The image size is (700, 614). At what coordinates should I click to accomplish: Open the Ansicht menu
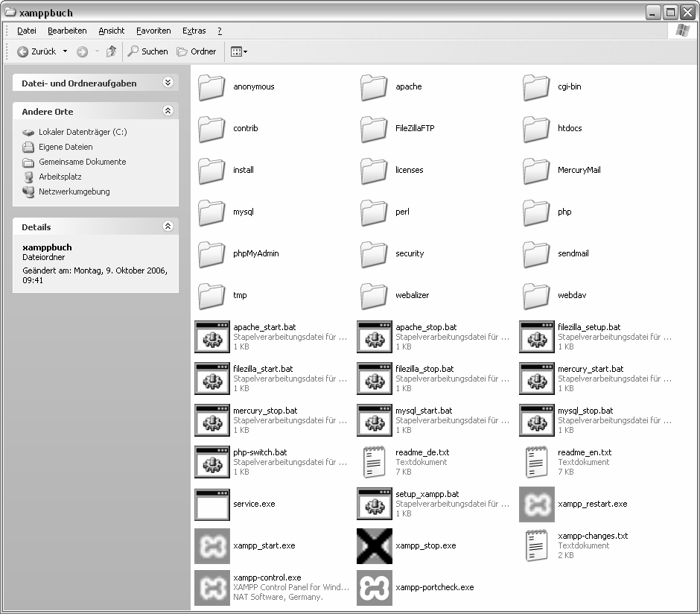coord(111,31)
